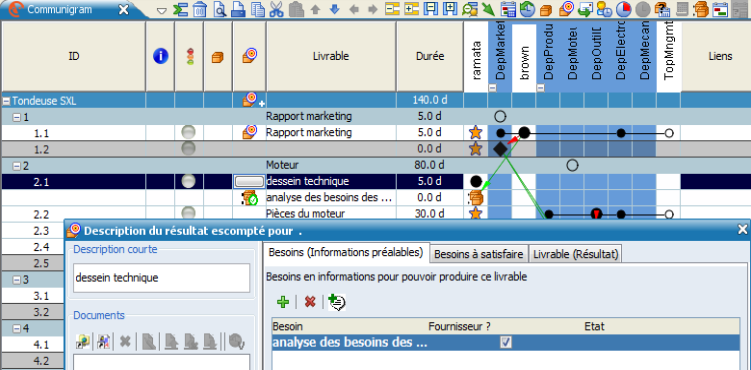Viewport: 751px width, 370px height.
Task: Select the analyse des besoins des row in list
Action: click(506, 342)
